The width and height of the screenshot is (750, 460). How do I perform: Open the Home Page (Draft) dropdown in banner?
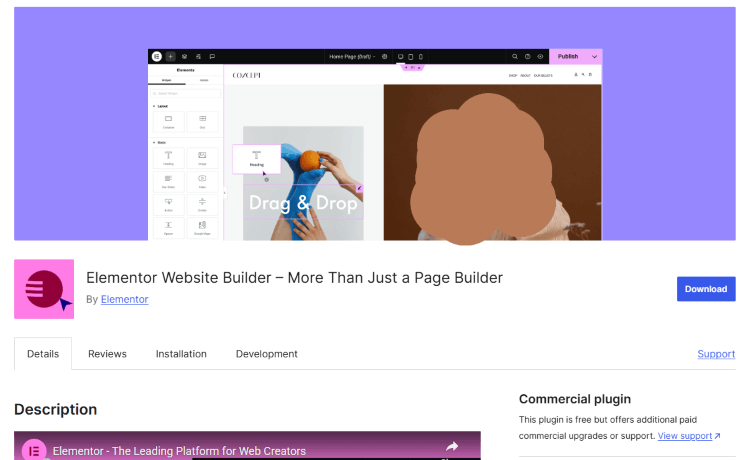pyautogui.click(x=352, y=56)
